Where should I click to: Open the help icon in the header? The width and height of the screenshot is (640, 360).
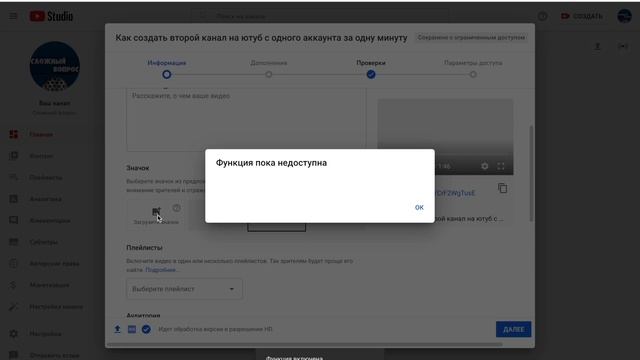(542, 16)
